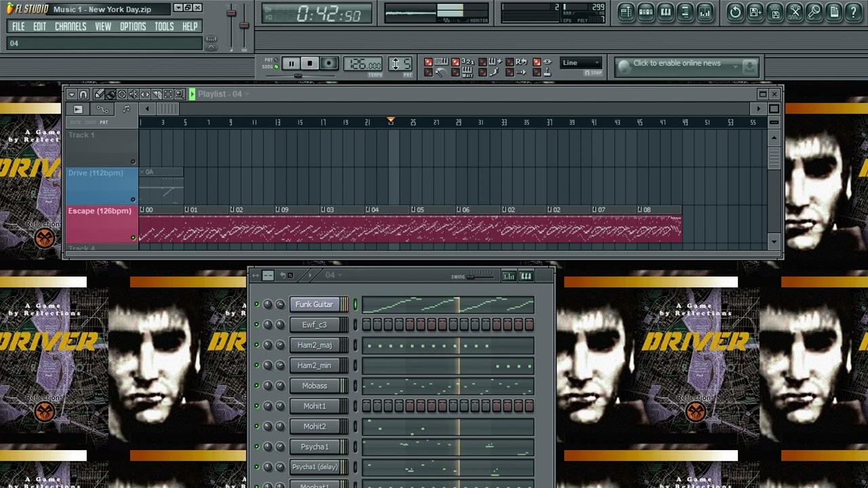Open keyboard editor icon in channel rack

click(x=526, y=276)
